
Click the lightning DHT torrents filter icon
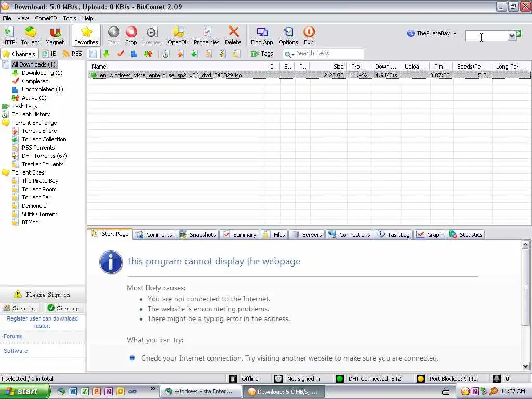pos(222,54)
